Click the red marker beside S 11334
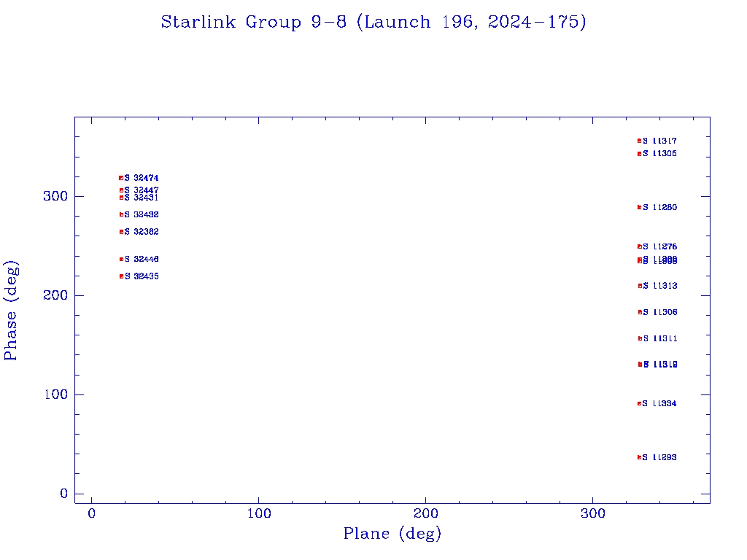747x560 pixels. (x=639, y=404)
